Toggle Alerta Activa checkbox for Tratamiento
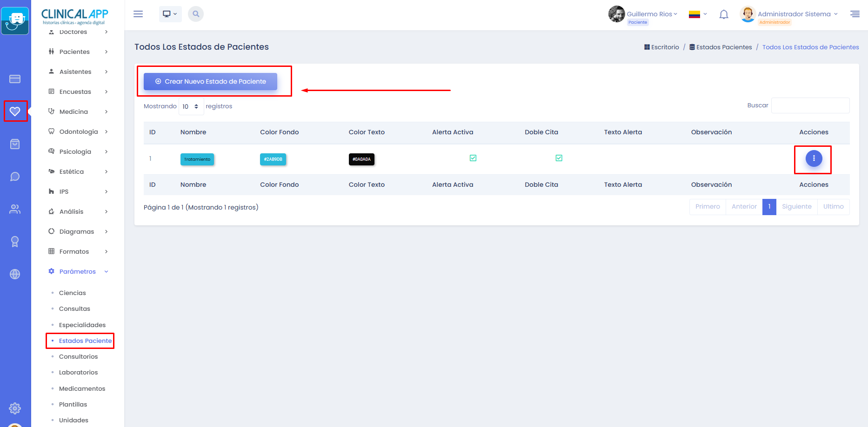 473,158
